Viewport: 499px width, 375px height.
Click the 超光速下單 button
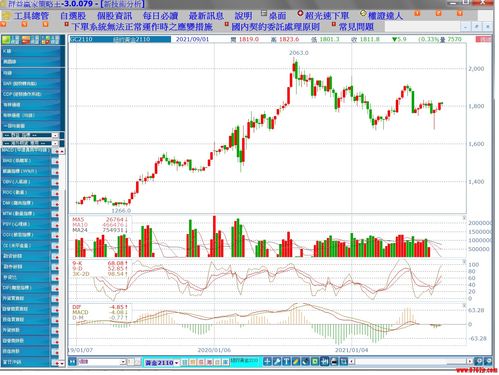point(327,16)
